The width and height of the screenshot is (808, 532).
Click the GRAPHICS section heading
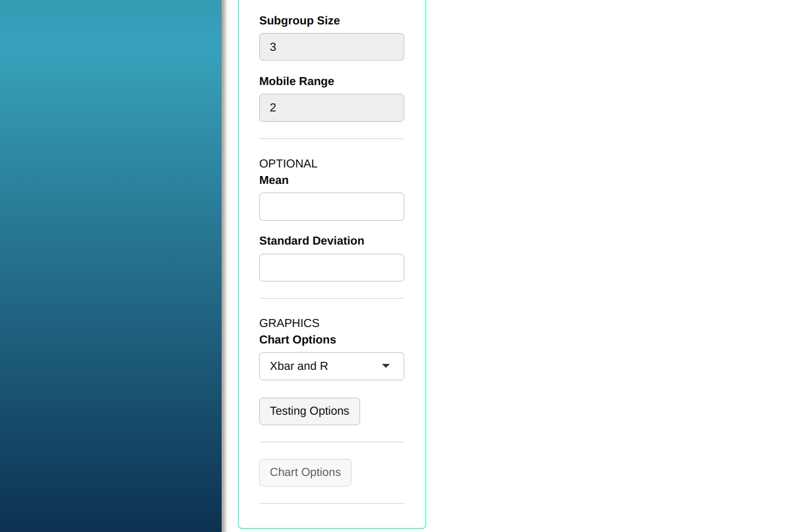[289, 323]
